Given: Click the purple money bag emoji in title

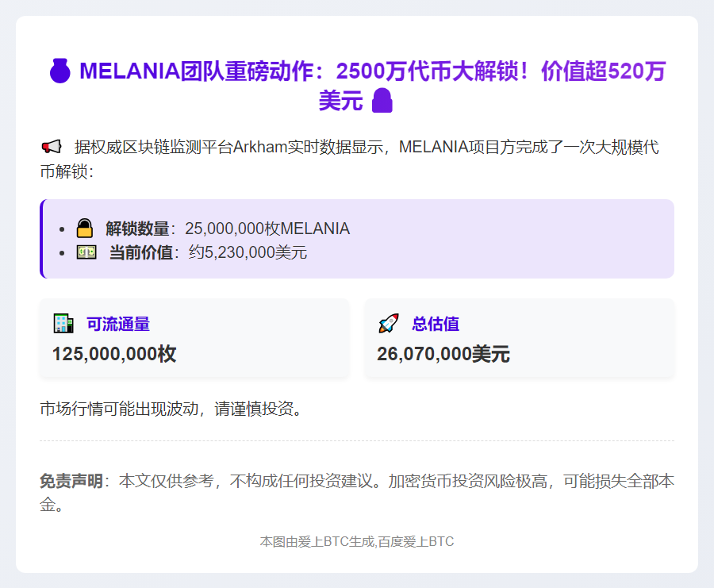Looking at the screenshot, I should (x=60, y=71).
